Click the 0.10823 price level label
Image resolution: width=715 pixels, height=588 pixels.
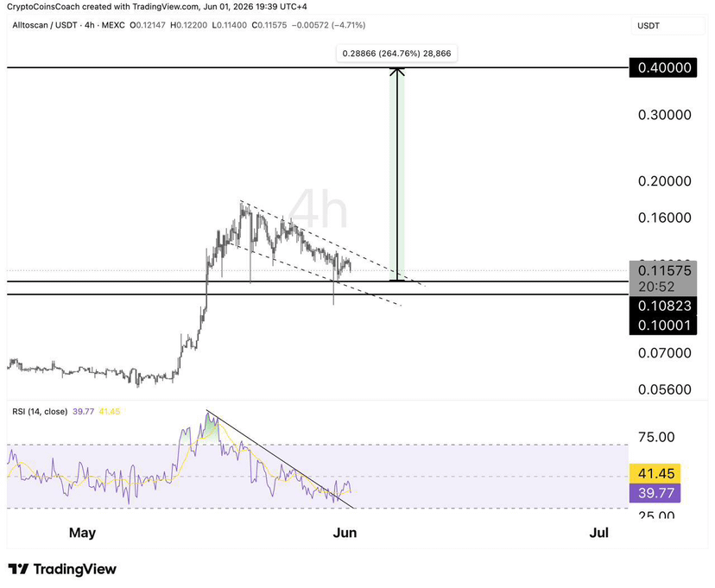tap(663, 306)
